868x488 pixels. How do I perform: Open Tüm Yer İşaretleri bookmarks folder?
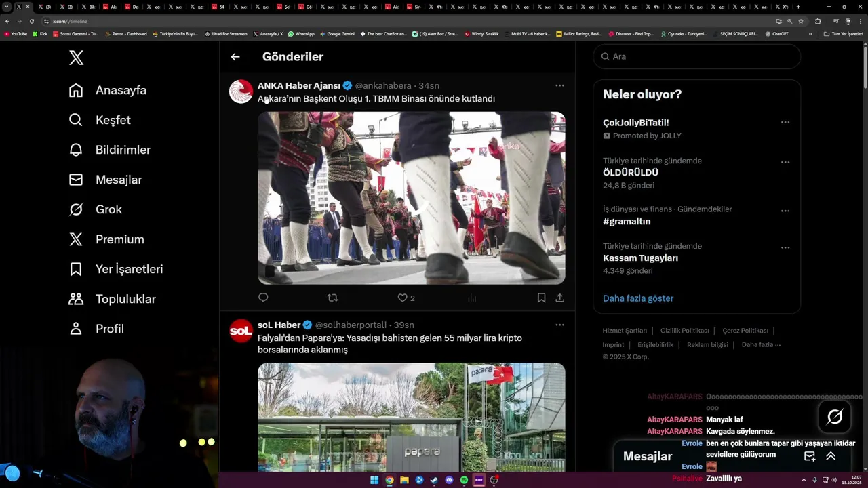tap(844, 33)
